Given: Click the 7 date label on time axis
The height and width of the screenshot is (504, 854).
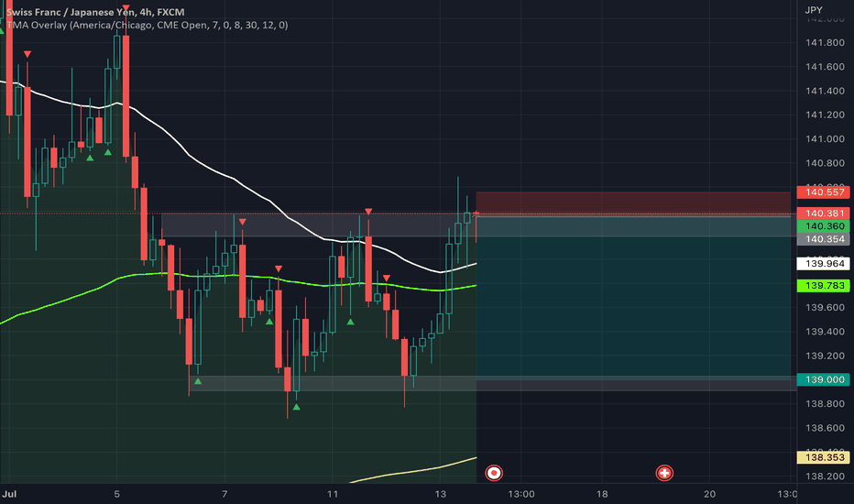Looking at the screenshot, I should point(224,494).
